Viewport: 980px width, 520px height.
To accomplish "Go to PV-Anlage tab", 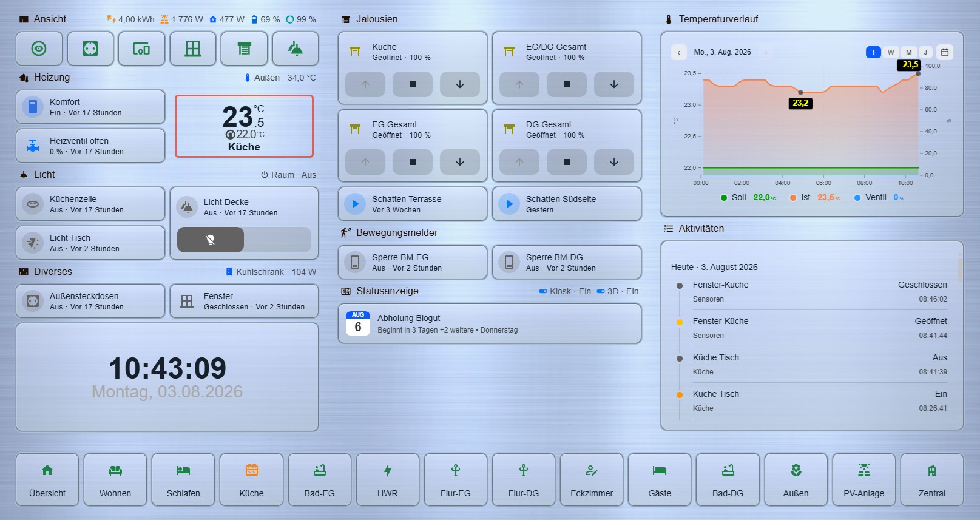I will (x=864, y=479).
